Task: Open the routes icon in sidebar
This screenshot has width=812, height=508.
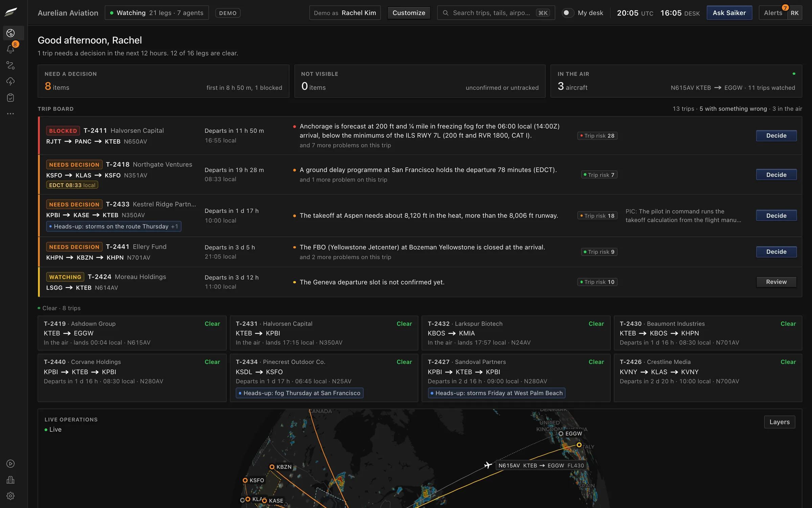Action: [10, 65]
